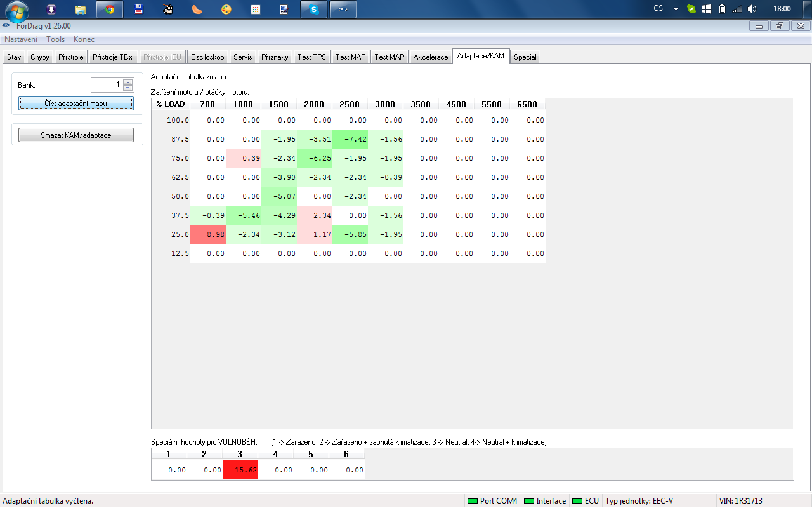Click the Číst adaptační mapu button
This screenshot has width=812, height=508.
point(76,103)
